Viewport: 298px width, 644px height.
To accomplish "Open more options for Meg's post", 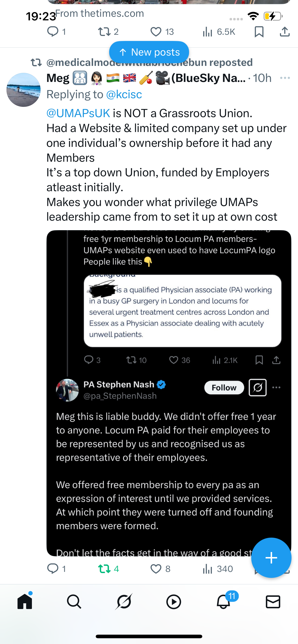I will (x=285, y=78).
